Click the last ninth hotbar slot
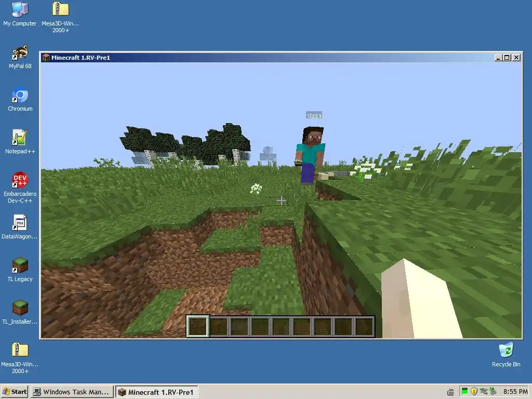 point(364,326)
